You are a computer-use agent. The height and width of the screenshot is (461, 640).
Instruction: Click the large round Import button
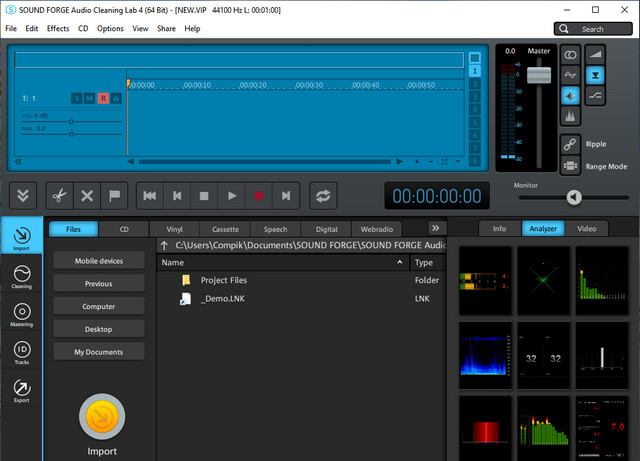[x=102, y=418]
